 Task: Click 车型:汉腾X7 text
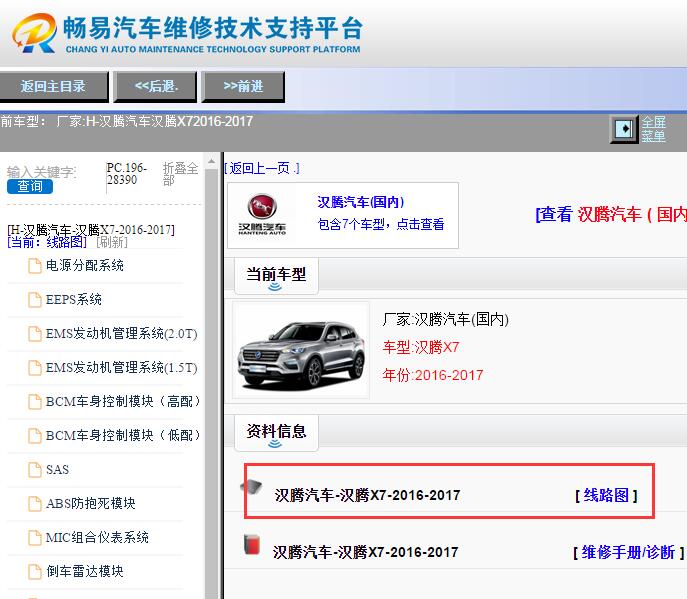tap(421, 347)
